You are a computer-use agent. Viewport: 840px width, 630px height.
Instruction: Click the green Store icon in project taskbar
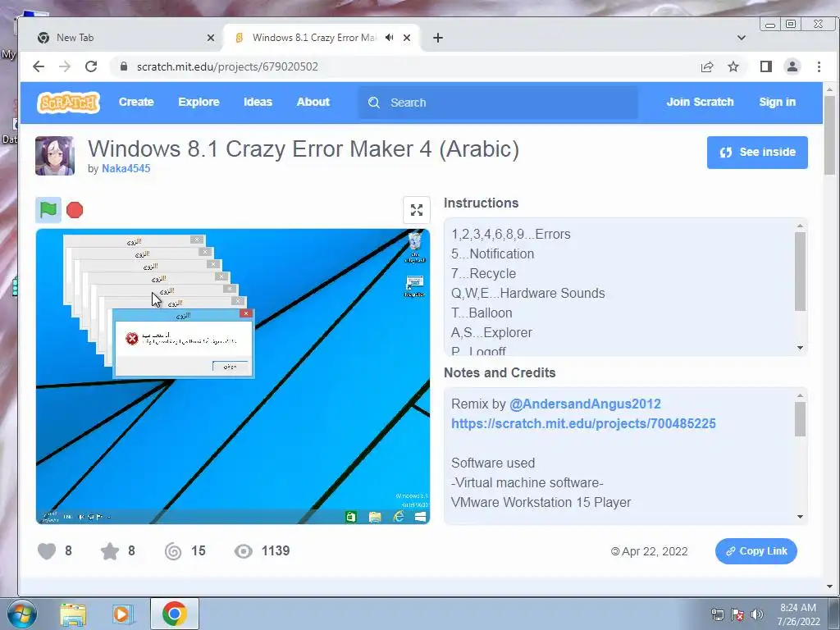[x=351, y=517]
